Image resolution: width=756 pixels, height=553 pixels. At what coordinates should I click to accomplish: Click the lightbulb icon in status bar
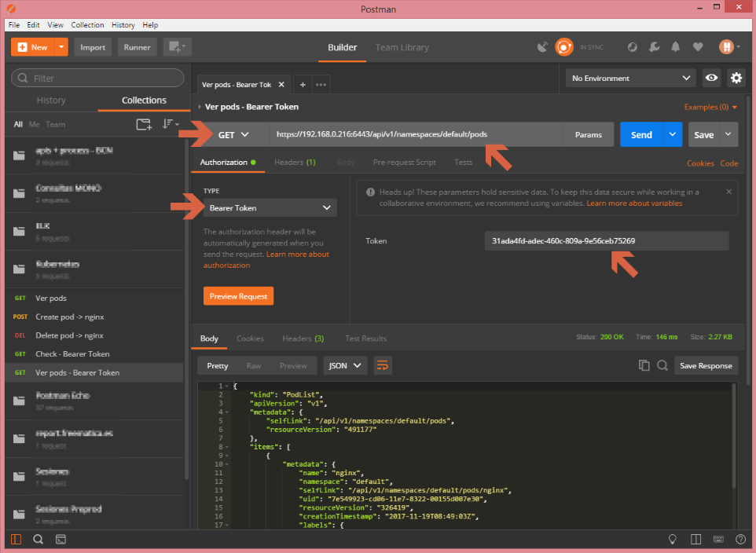(x=672, y=539)
